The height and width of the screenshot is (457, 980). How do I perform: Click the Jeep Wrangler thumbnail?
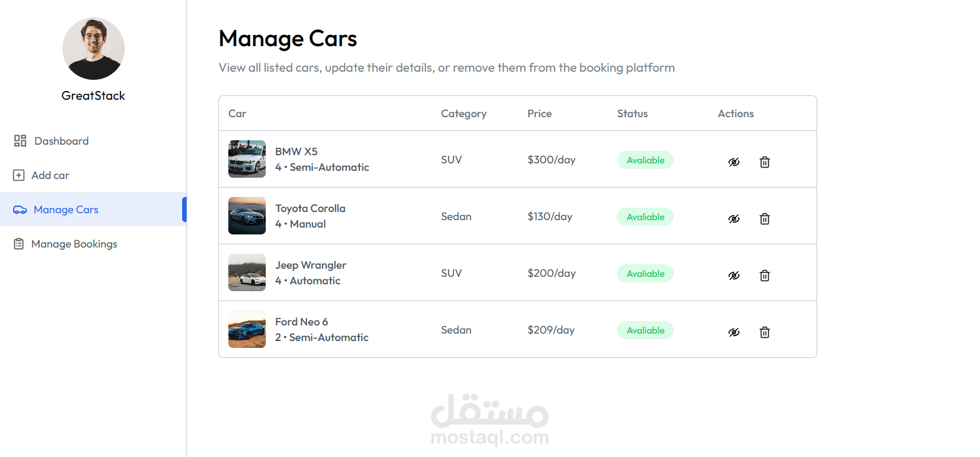pyautogui.click(x=247, y=272)
